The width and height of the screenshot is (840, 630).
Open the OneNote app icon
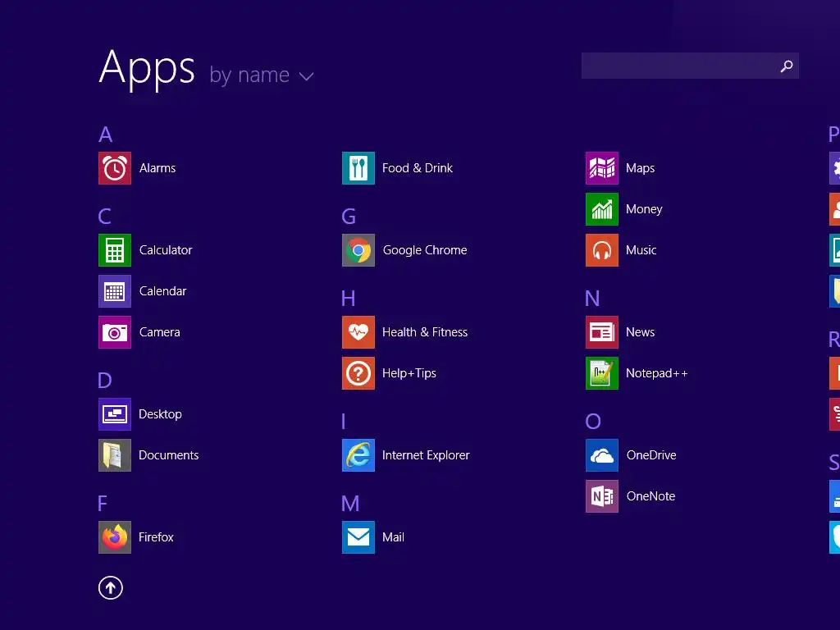click(602, 496)
